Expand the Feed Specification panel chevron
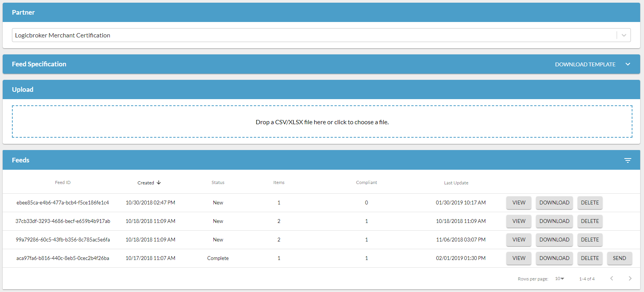 tap(628, 64)
